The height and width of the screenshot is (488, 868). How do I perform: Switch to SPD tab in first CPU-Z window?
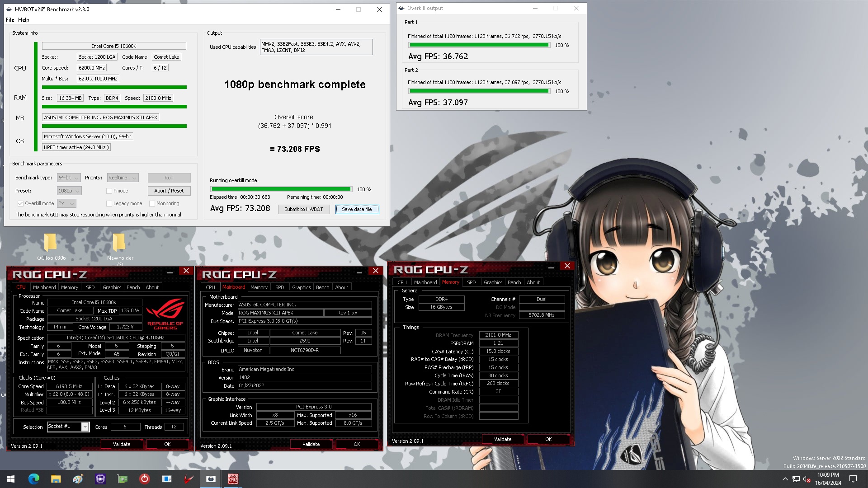tap(90, 287)
